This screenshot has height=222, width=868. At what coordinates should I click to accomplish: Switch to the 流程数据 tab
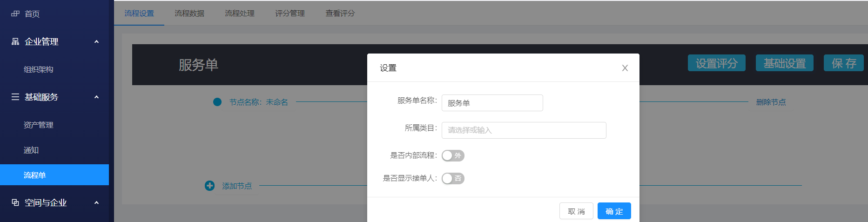tap(189, 13)
